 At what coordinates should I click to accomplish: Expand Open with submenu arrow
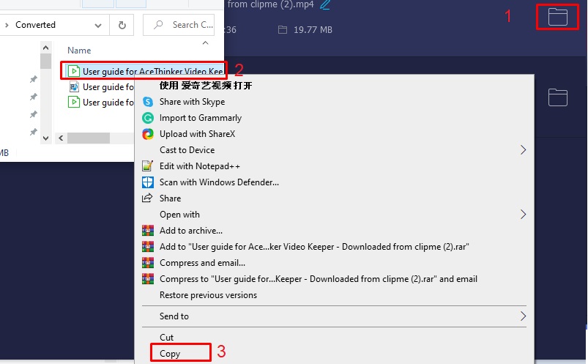[x=523, y=215]
